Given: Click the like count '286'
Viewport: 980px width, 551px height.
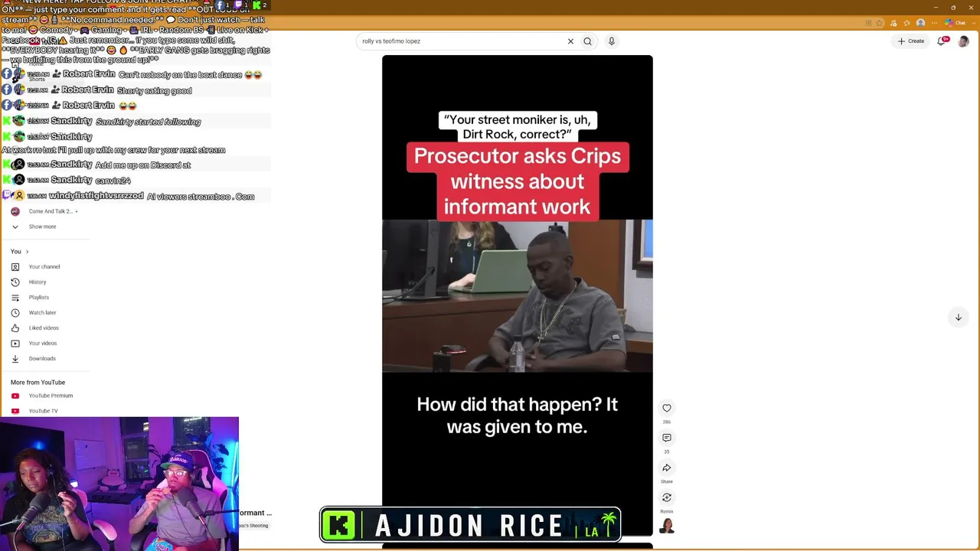Looking at the screenshot, I should (667, 422).
